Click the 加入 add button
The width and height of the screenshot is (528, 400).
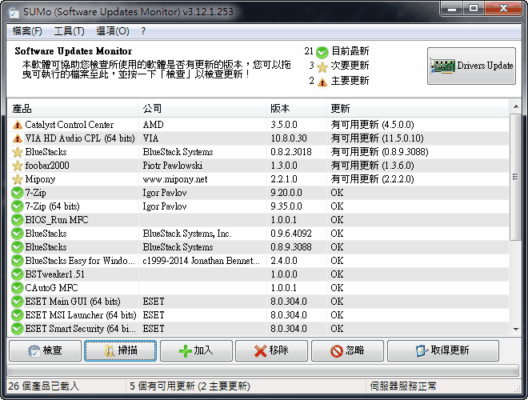click(196, 351)
